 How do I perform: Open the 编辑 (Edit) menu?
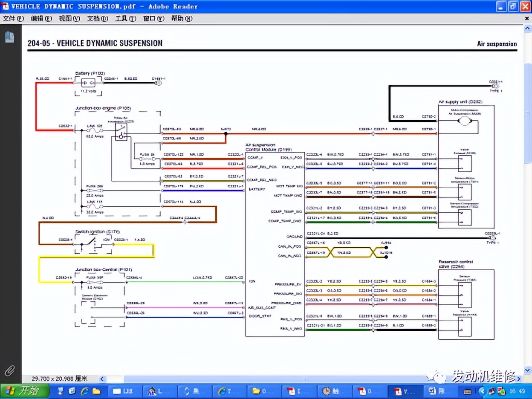pos(41,19)
